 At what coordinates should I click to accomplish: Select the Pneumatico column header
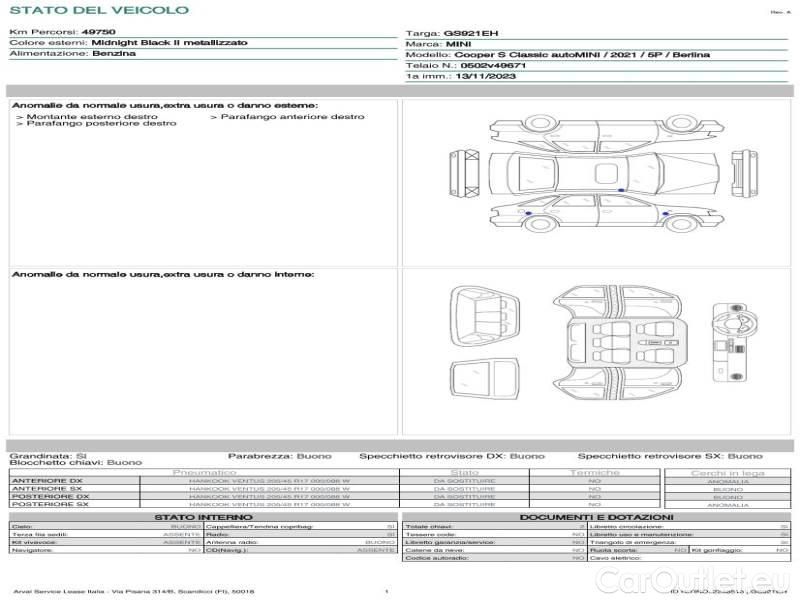click(x=205, y=472)
